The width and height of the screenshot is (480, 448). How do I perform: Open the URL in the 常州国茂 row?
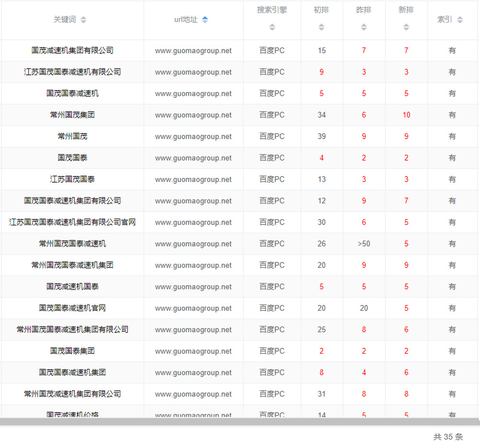coord(193,137)
